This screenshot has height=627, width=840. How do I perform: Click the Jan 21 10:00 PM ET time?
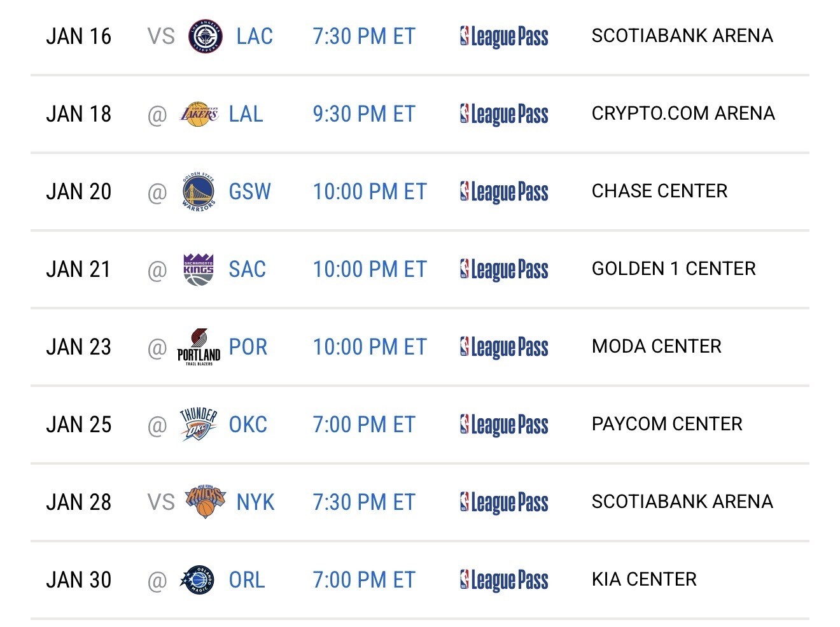point(370,269)
